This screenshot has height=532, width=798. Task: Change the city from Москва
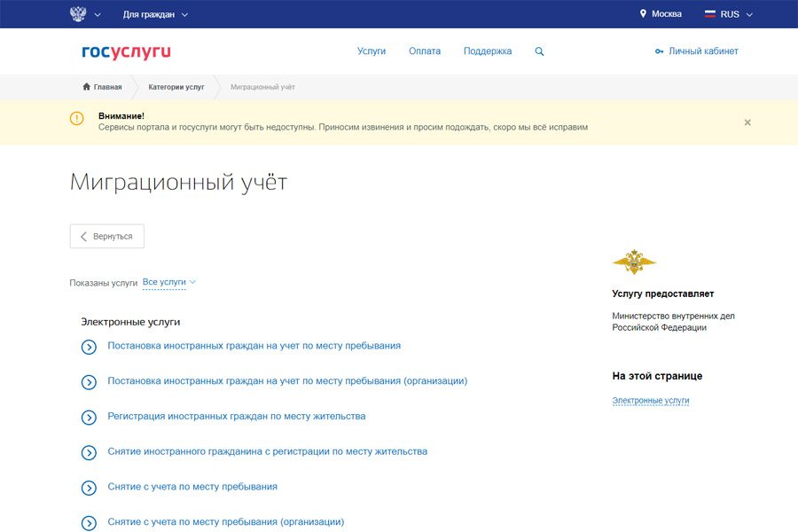tap(666, 14)
